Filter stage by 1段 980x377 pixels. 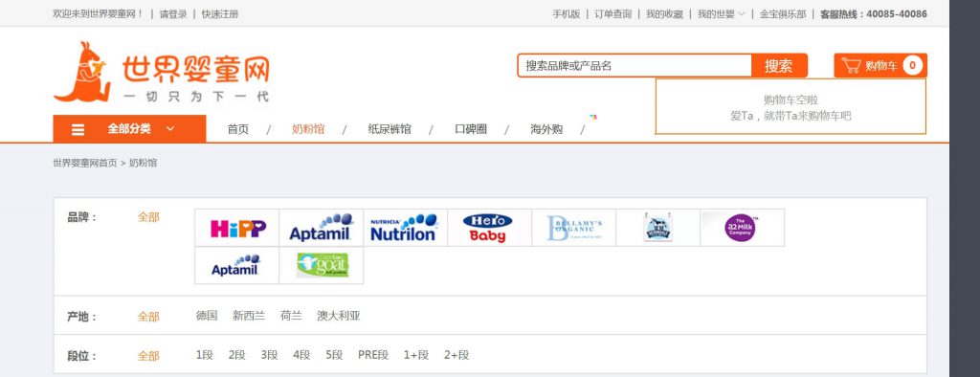(205, 355)
